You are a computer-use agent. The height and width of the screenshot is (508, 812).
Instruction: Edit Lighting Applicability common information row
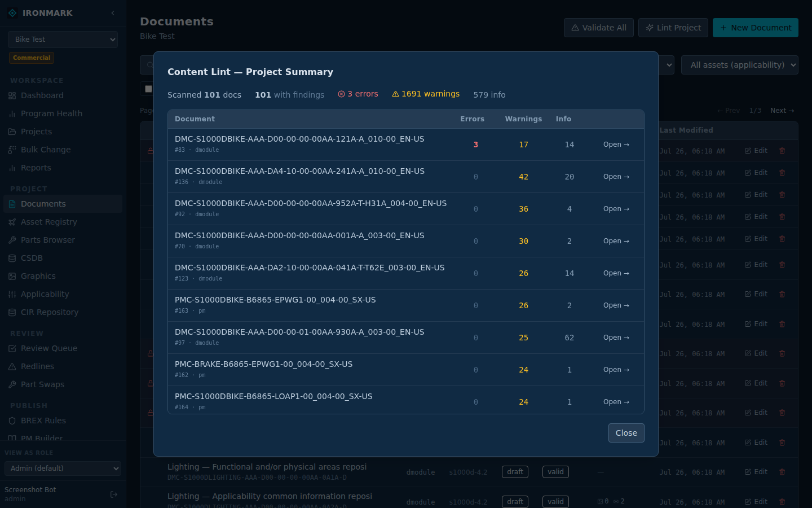tap(756, 502)
